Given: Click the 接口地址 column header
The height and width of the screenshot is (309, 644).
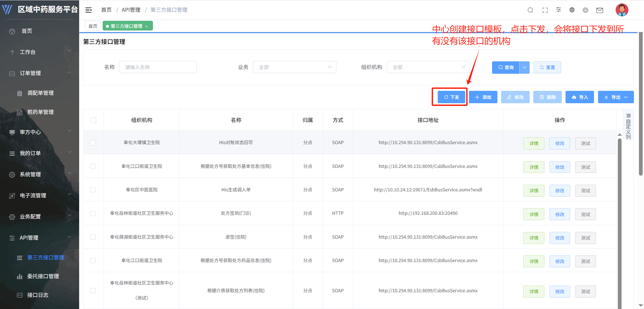Looking at the screenshot, I should 428,120.
